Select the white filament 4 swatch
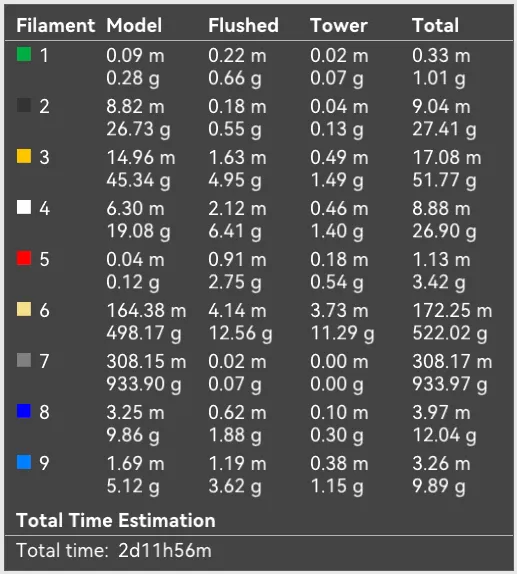 (24, 207)
